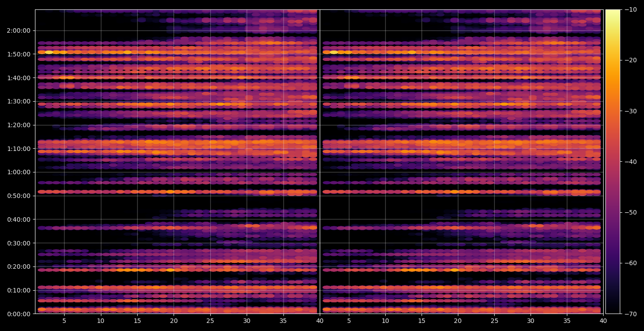The width and height of the screenshot is (644, 331).
Task: Click the right heatmap's 35 x-axis label
Action: [567, 321]
